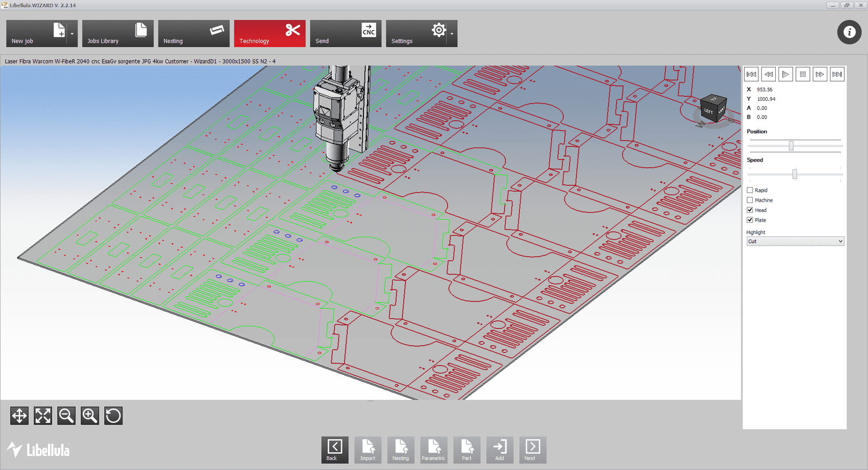Enable the Machine checkbox
This screenshot has height=470, width=868.
750,200
